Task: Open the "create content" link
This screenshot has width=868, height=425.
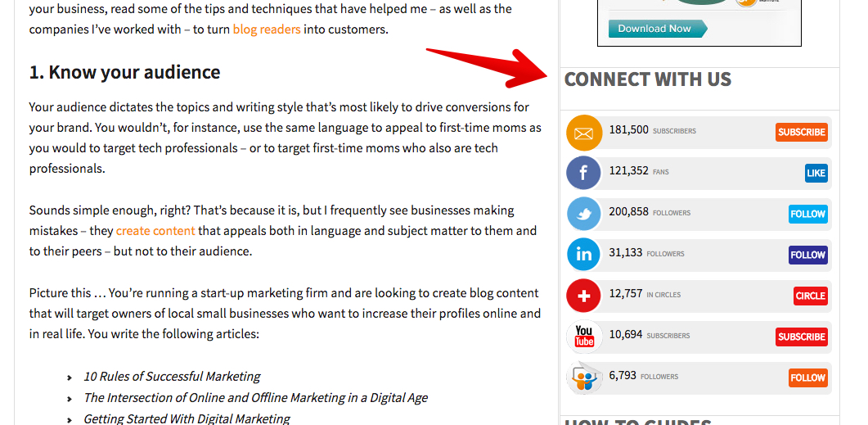Action: point(155,231)
